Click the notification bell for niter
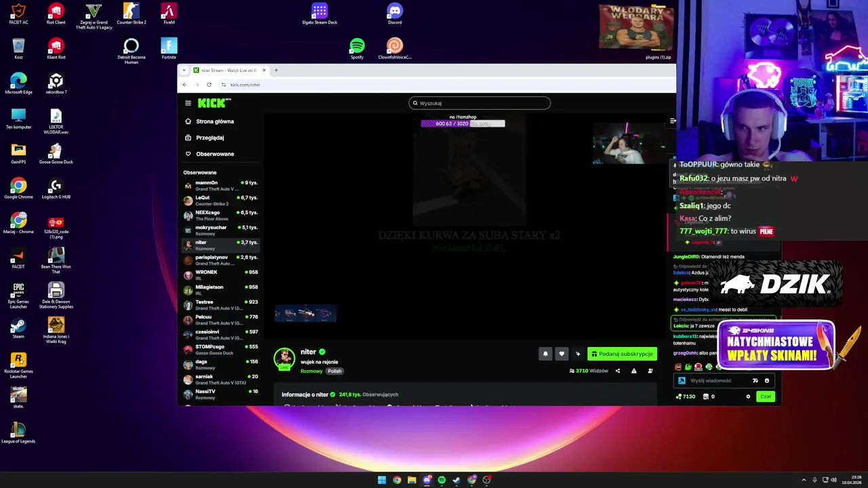The height and width of the screenshot is (488, 868). pyautogui.click(x=545, y=354)
